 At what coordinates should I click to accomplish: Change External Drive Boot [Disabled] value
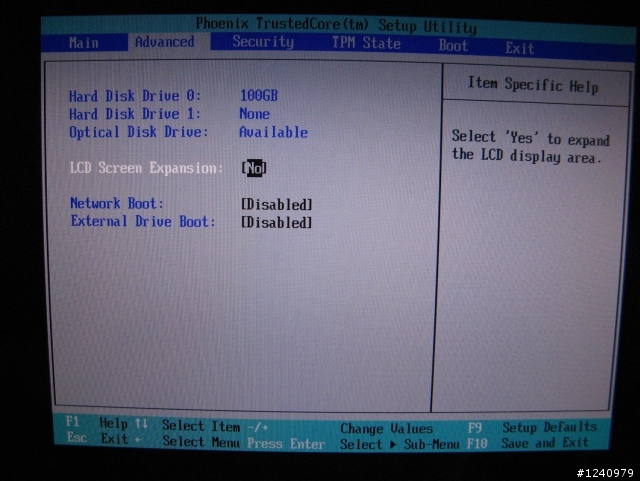click(x=277, y=223)
